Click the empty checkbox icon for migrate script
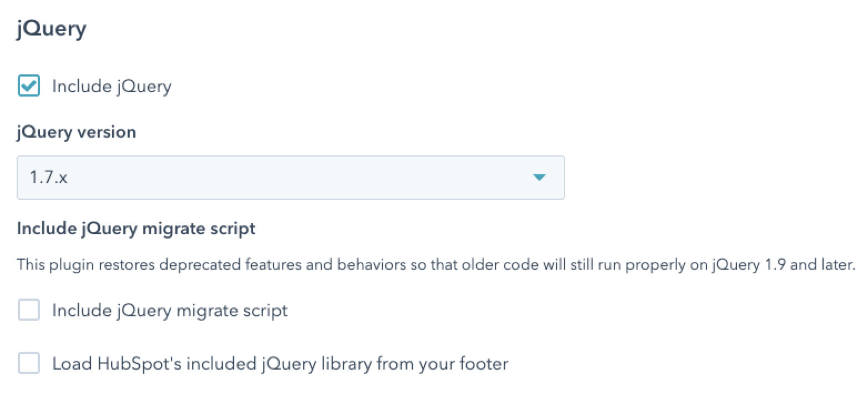 (x=28, y=310)
